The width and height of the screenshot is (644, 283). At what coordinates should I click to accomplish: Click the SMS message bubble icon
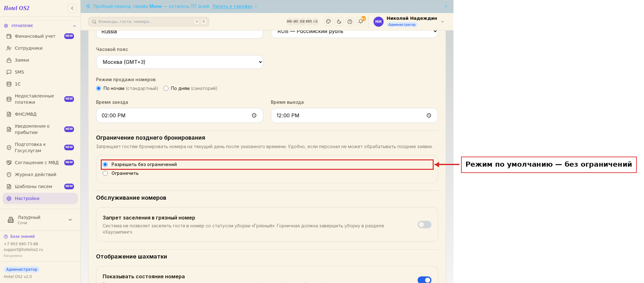(9, 72)
